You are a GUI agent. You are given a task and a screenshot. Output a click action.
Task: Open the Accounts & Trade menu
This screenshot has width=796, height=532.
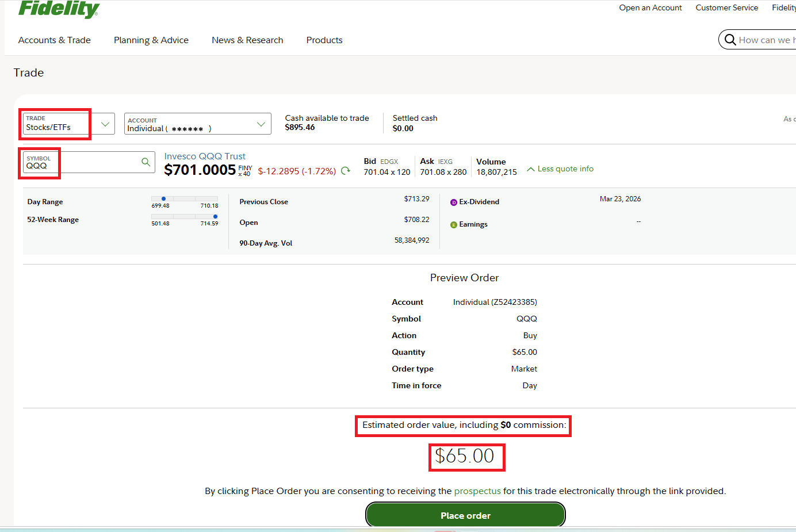pos(55,40)
